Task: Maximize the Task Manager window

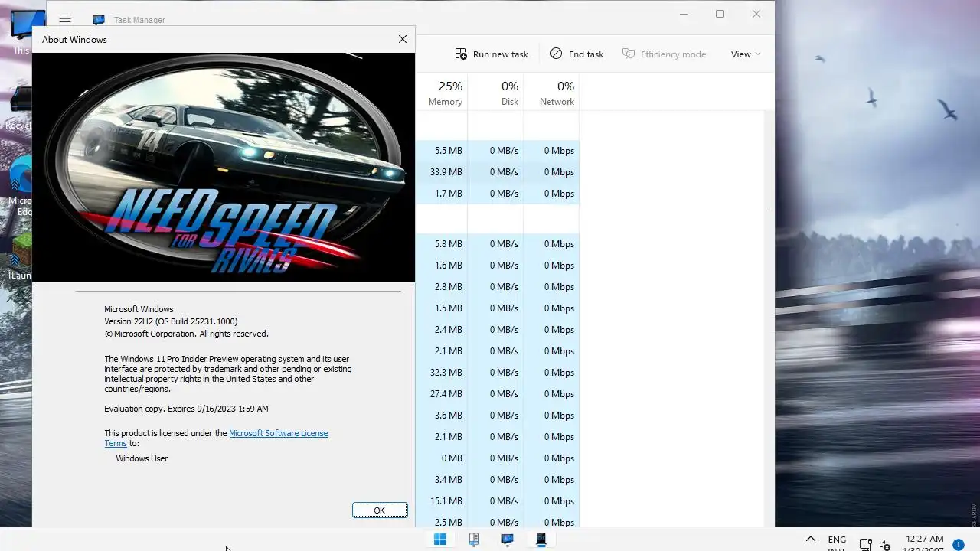Action: pyautogui.click(x=720, y=14)
